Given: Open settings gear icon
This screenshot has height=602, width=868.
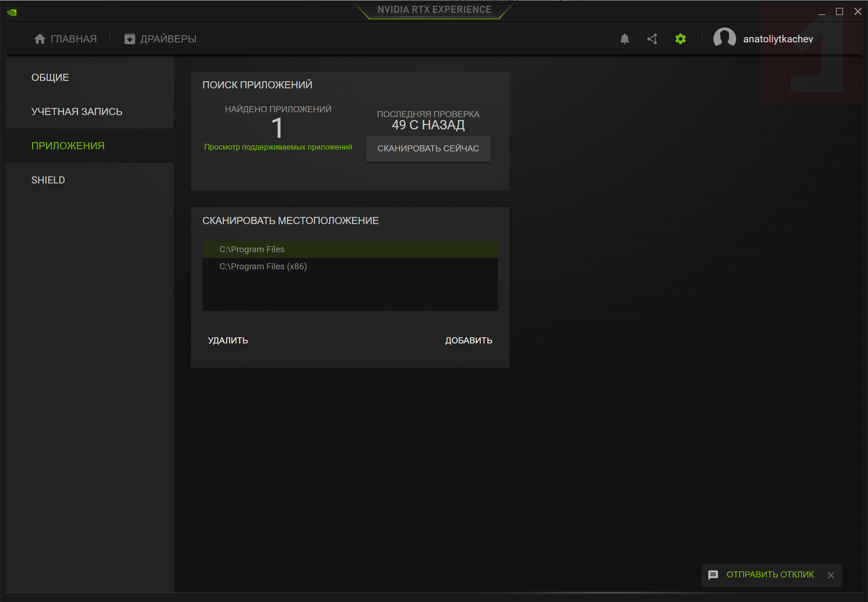Looking at the screenshot, I should point(681,39).
